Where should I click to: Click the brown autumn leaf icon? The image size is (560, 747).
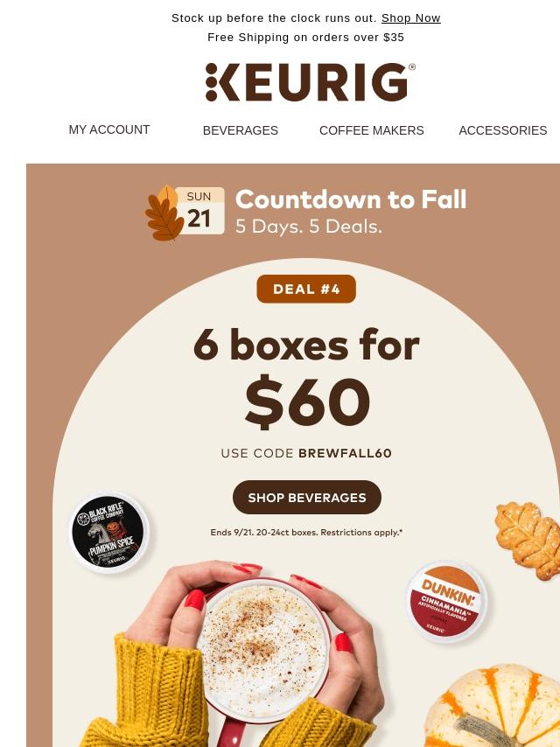click(164, 213)
